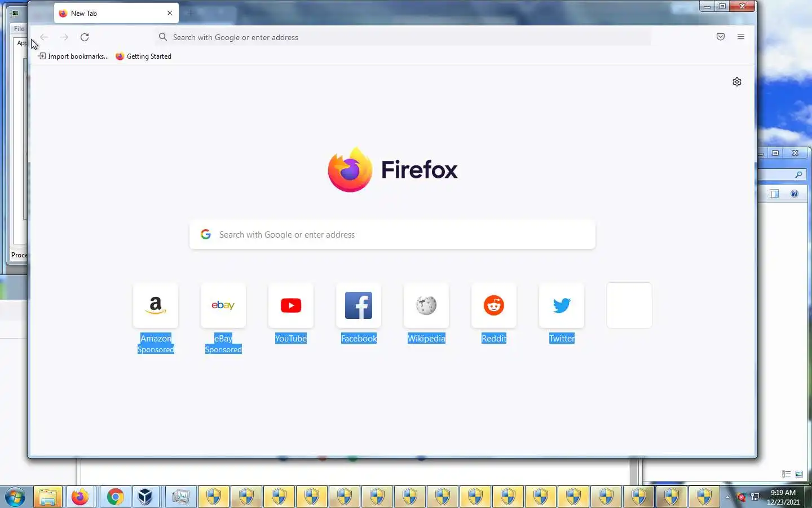Switch to Firefox in the taskbar

(80, 497)
